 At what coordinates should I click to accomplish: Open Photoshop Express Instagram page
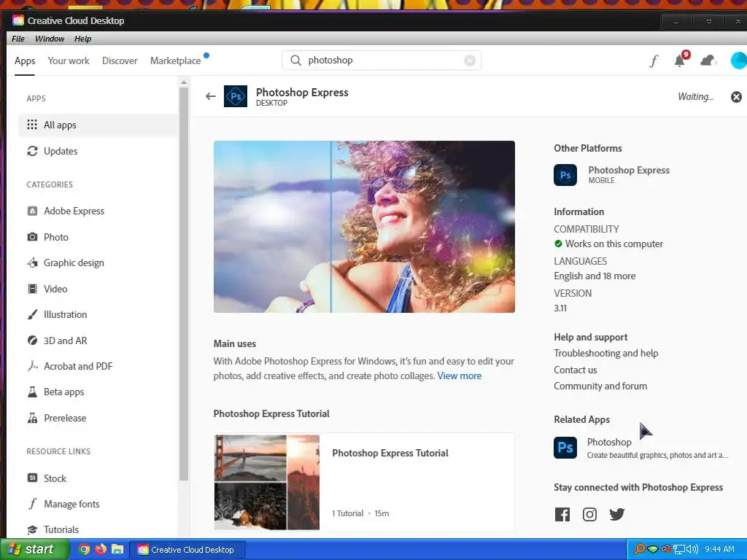pyautogui.click(x=589, y=514)
